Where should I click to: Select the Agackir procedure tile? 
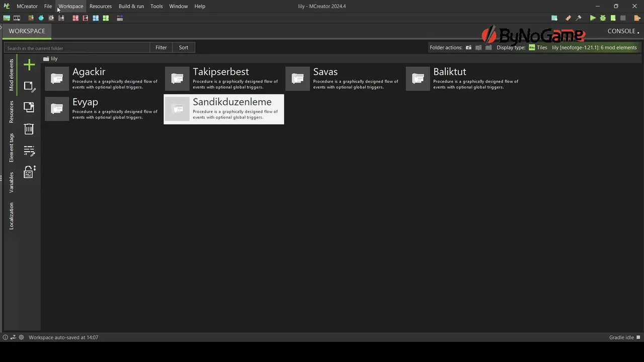103,79
